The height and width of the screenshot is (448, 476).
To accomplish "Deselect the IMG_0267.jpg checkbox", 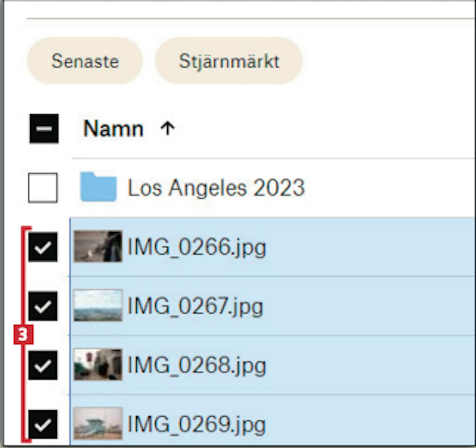I will click(x=43, y=306).
